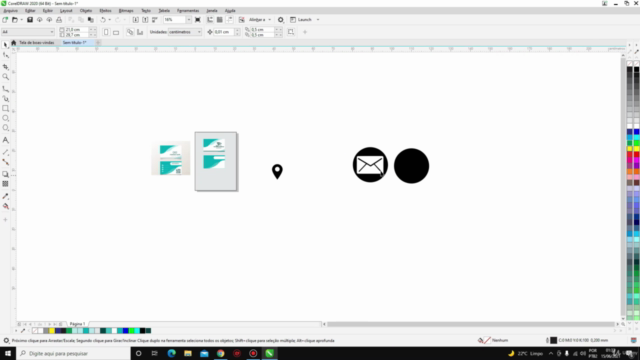
Task: Open Microsoft Edge from the taskbar
Action: [171, 353]
